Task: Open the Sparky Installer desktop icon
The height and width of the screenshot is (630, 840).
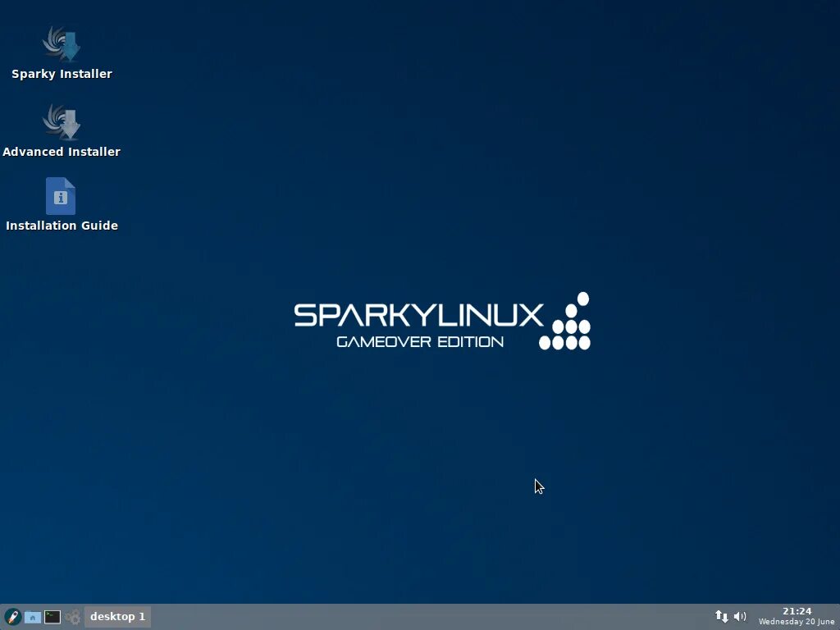Action: click(62, 44)
